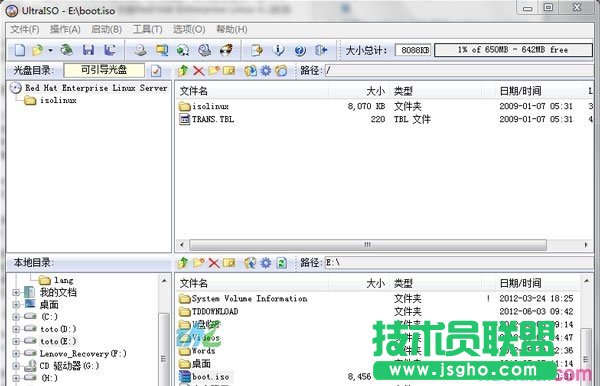Click the local 路径 field showing E:\
Screen dimensions: 600x386
pos(459,262)
